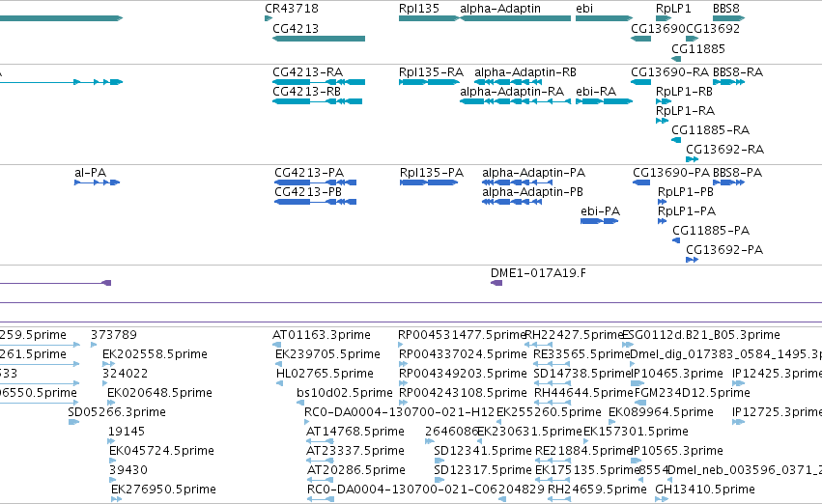Click EST SD12341.5prime
The width and height of the screenshot is (822, 504).
(483, 451)
